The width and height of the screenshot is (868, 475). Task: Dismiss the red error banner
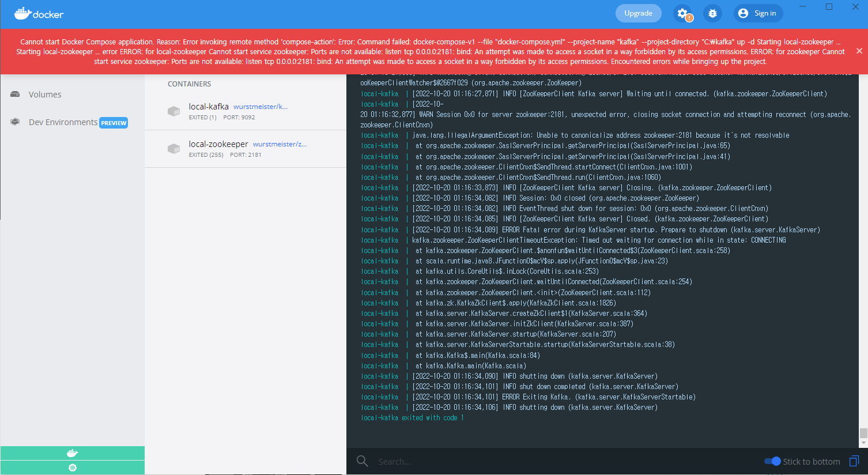click(x=859, y=51)
